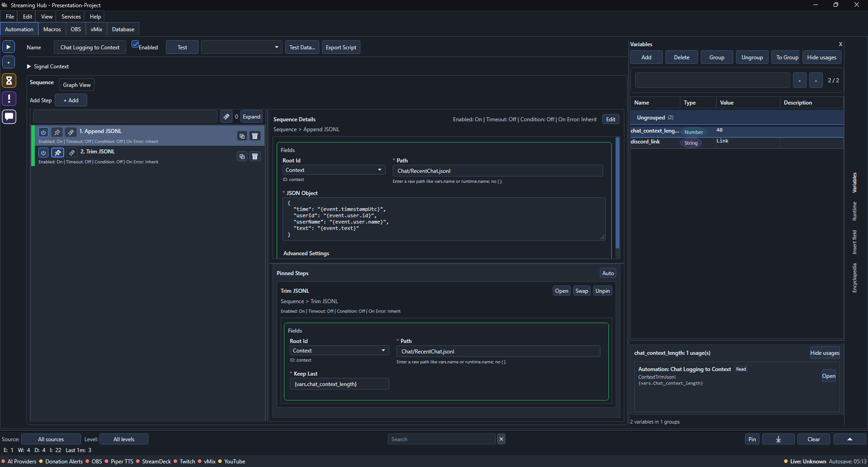Open the hourglass panel in the sidebar
This screenshot has width=868, height=467.
pos(9,81)
